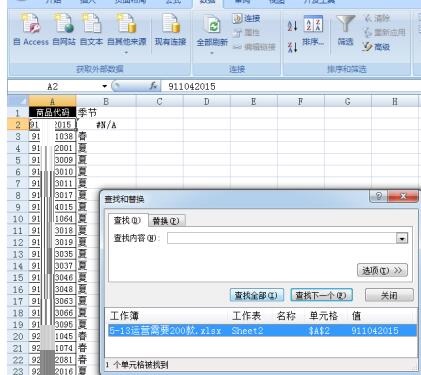
Task: Open the 查找内容 dropdown arrow
Action: pyautogui.click(x=402, y=238)
